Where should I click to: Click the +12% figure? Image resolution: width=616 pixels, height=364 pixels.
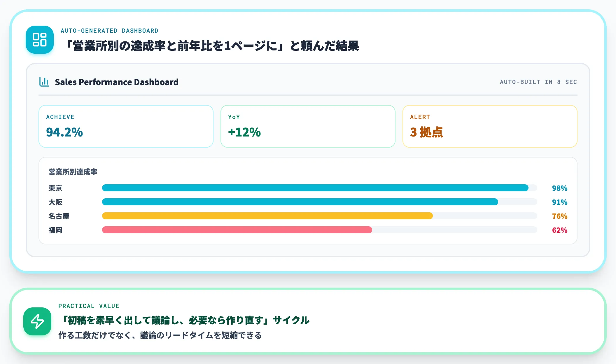[244, 132]
